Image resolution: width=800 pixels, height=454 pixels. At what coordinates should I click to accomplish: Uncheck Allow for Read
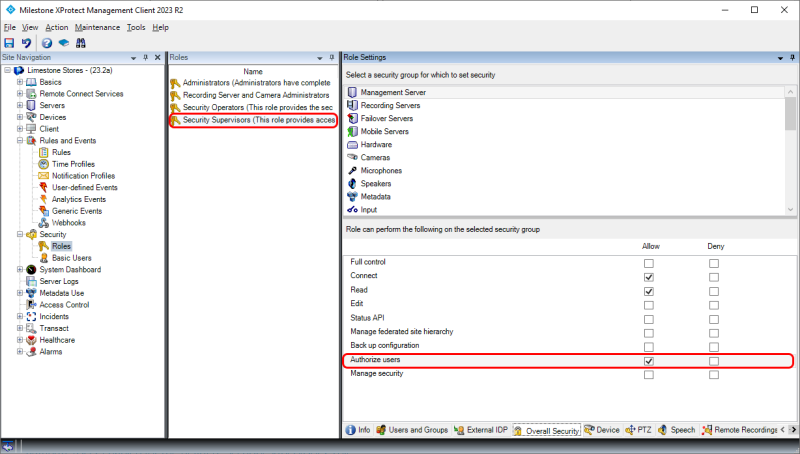coord(648,292)
